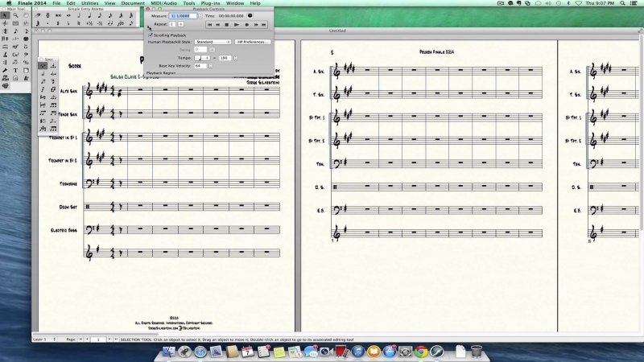The height and width of the screenshot is (362, 644).
Task: Select the Selection arrow tool in Main Tool palette
Action: (x=5, y=15)
